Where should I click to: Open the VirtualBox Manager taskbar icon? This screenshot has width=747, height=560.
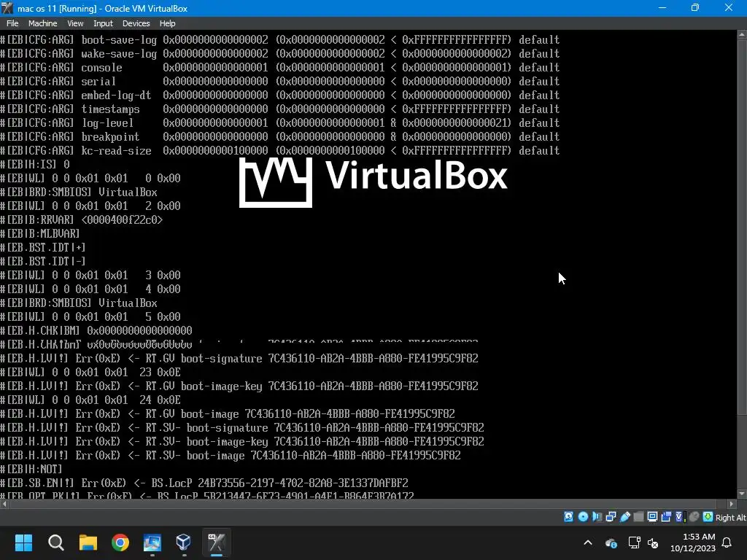point(183,542)
